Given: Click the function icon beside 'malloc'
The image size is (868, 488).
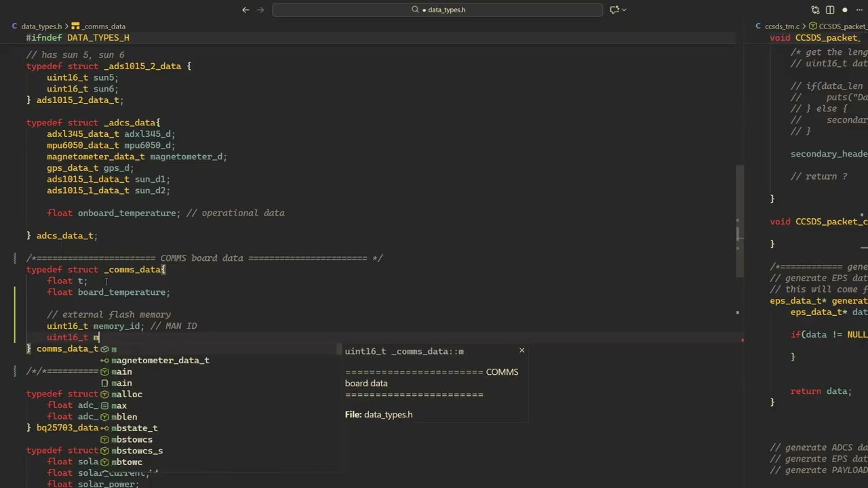Looking at the screenshot, I should (104, 394).
